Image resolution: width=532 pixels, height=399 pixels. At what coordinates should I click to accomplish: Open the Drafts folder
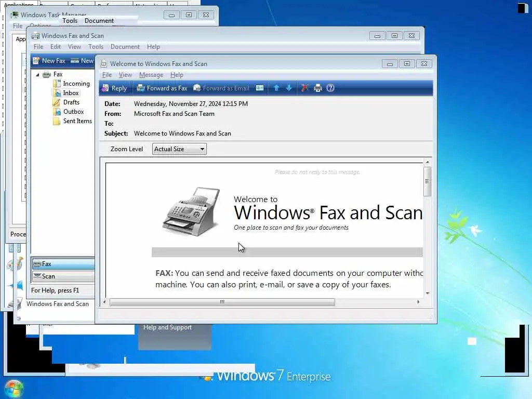pyautogui.click(x=71, y=102)
